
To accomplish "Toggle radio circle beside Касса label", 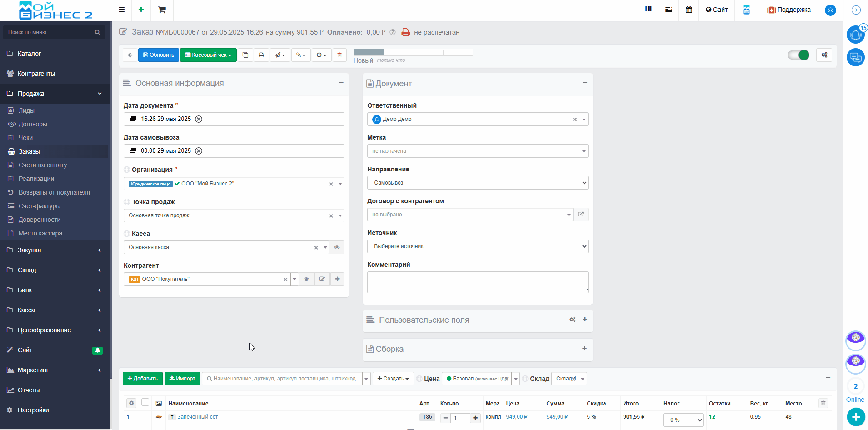I will (x=127, y=234).
